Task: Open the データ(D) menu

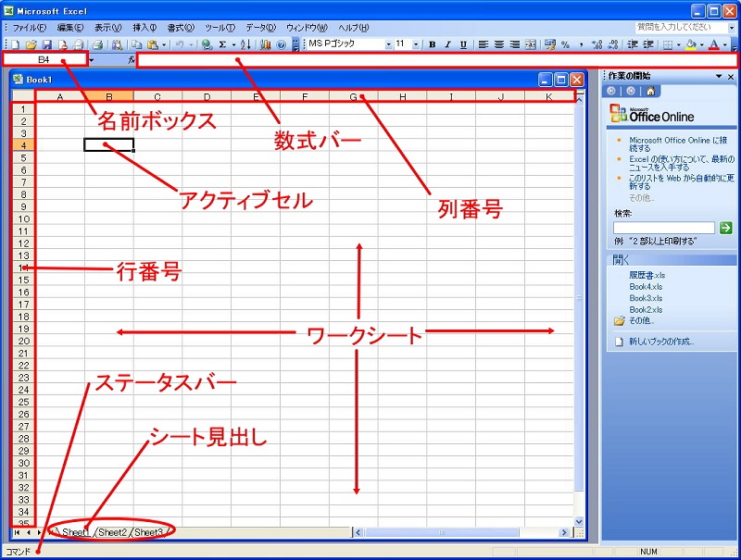Action: click(260, 28)
